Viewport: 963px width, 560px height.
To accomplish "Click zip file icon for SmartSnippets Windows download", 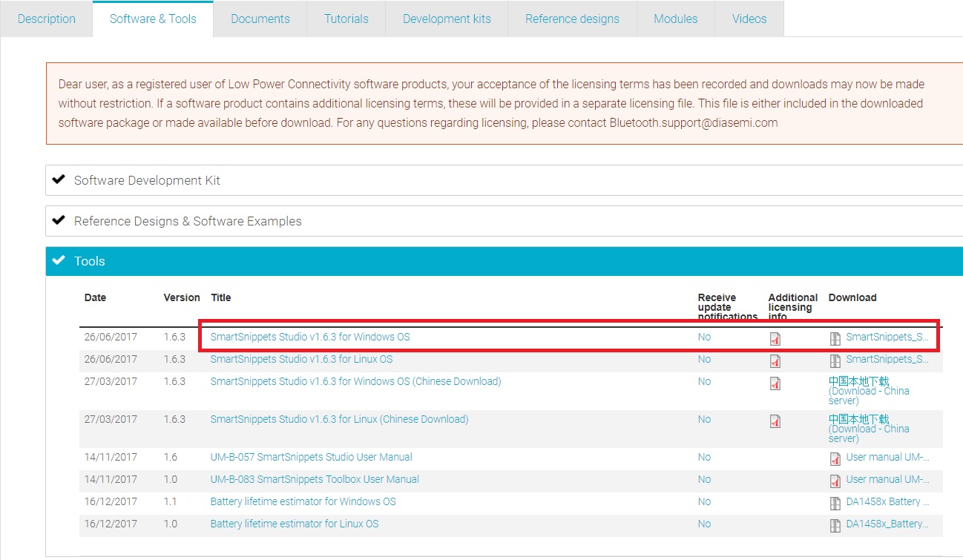I will tap(835, 339).
